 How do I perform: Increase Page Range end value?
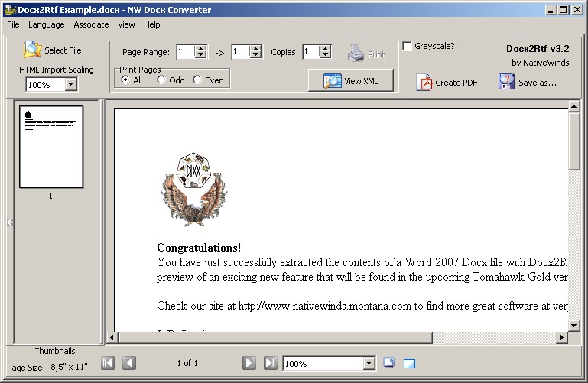point(255,48)
